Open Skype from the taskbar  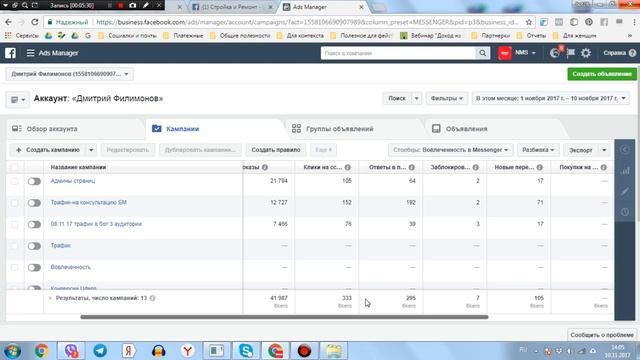click(246, 351)
